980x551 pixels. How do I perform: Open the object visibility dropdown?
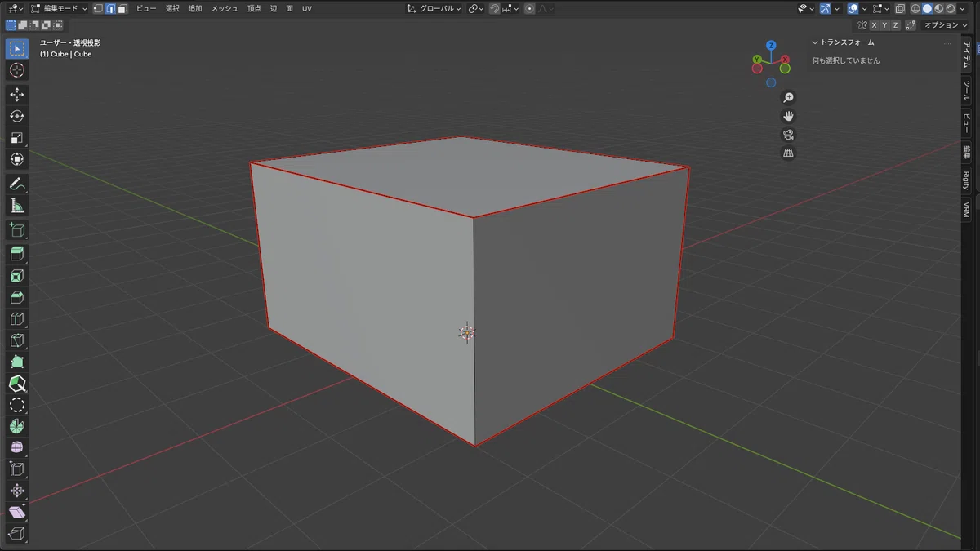tap(806, 8)
